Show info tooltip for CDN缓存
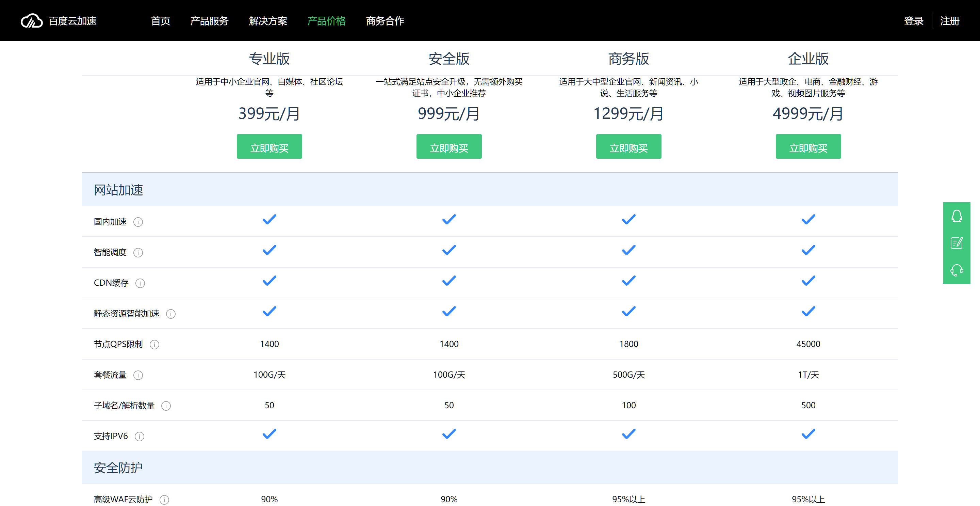The image size is (980, 506). coord(141,283)
